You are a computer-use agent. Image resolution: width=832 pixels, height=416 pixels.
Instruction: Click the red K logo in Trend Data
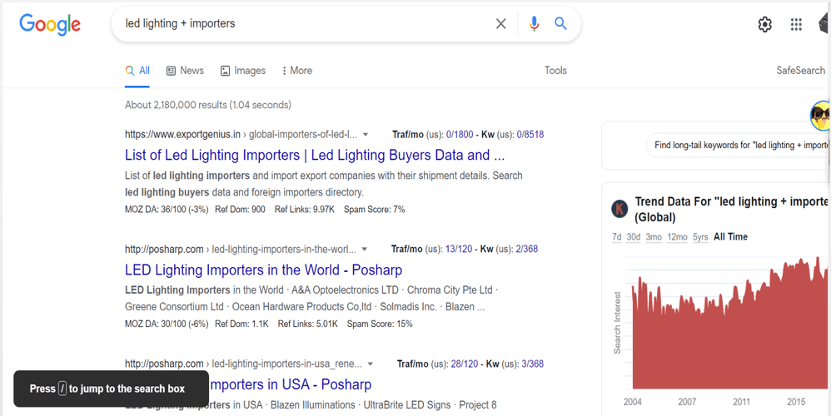point(619,209)
